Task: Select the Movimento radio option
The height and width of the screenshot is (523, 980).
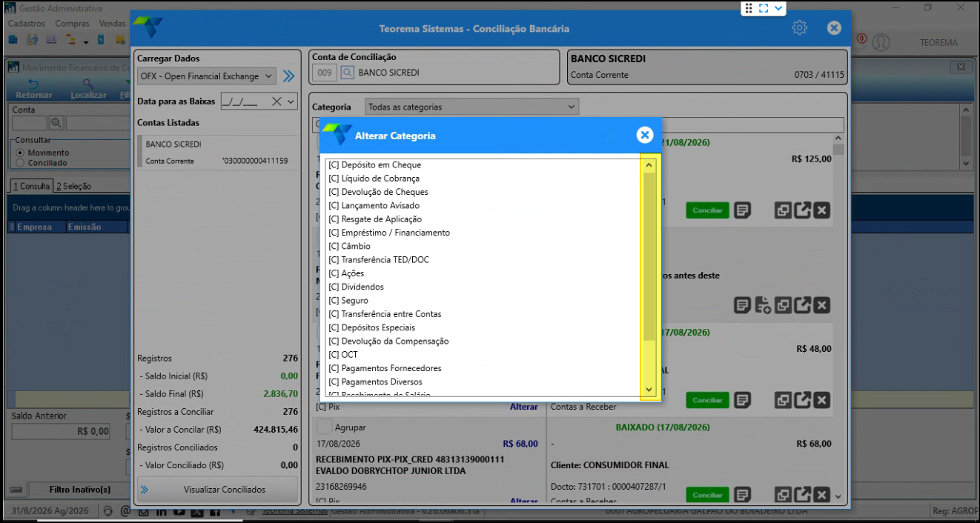Action: [20, 153]
